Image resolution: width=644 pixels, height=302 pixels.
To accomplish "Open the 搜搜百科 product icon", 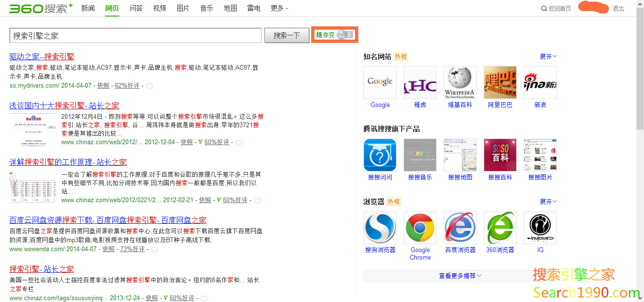I will click(500, 155).
